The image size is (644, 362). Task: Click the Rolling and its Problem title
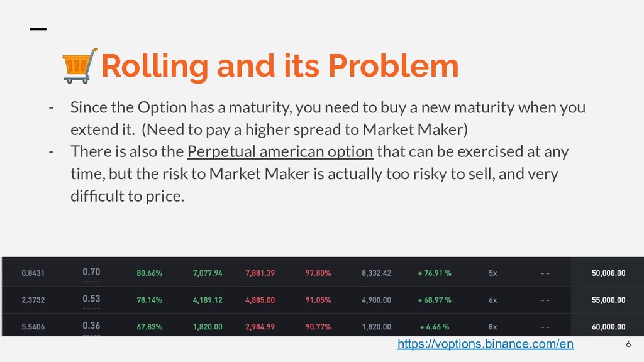pos(279,66)
